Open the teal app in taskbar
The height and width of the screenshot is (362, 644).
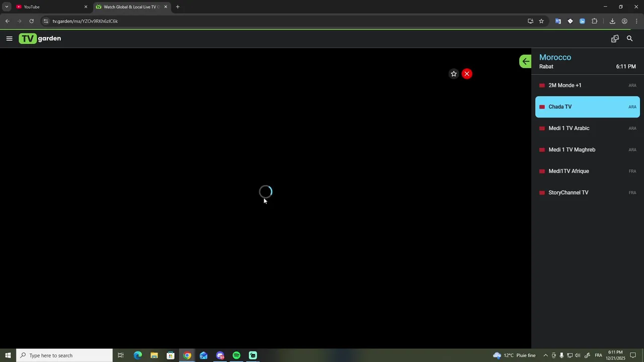(x=253, y=355)
